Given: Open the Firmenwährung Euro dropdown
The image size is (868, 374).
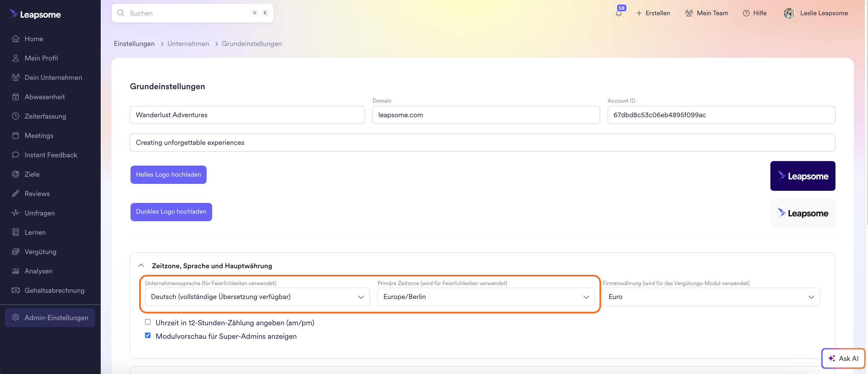Looking at the screenshot, I should (711, 297).
